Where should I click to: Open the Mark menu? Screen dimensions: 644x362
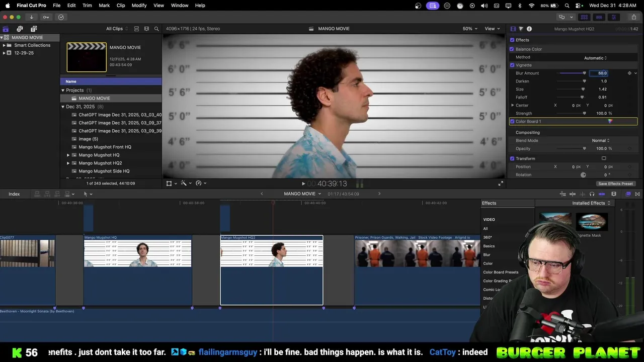coord(104,6)
